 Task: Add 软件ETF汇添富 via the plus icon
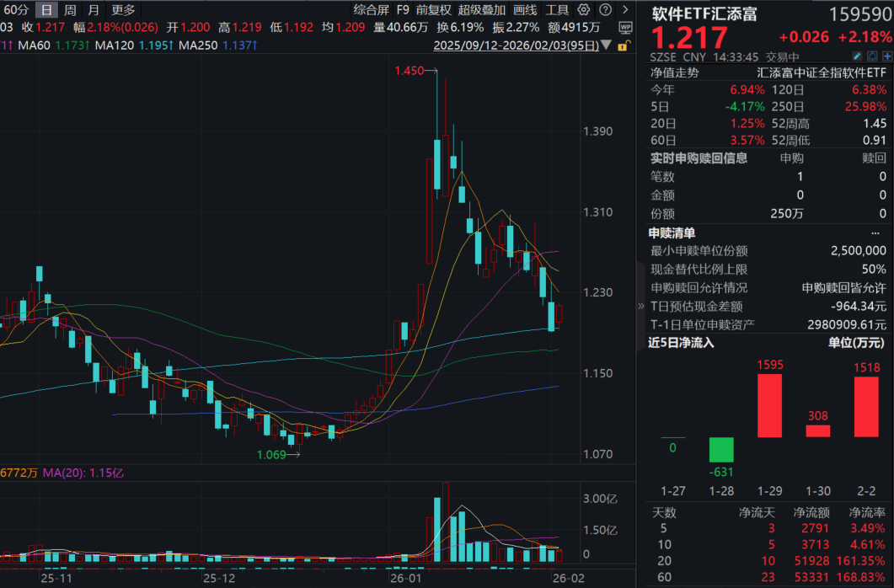(887, 56)
